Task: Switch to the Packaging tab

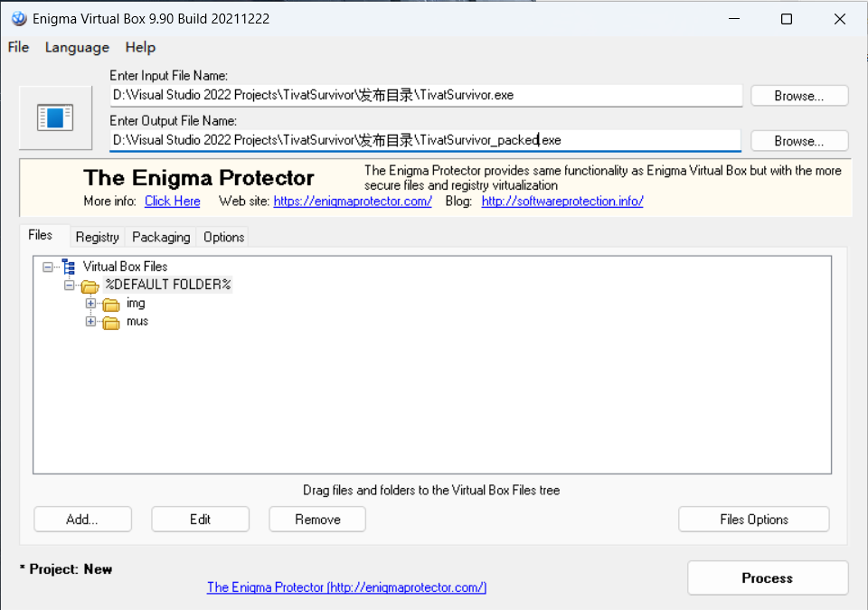Action: [161, 237]
